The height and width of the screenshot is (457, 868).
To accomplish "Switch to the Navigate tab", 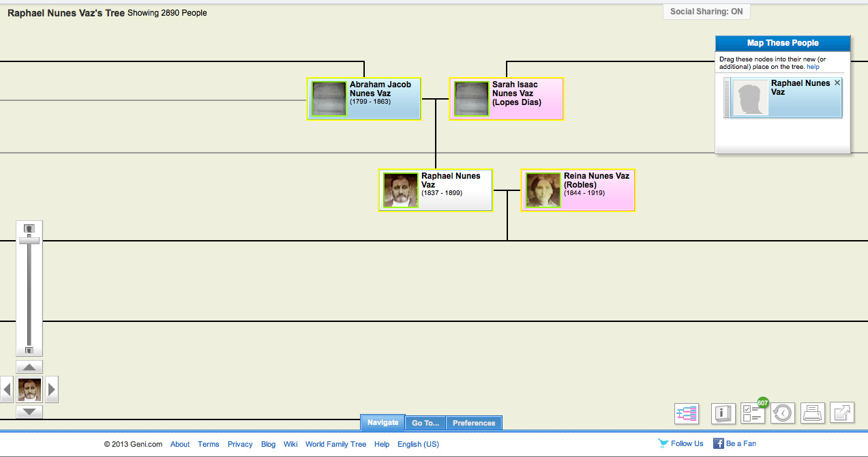I will pos(383,423).
